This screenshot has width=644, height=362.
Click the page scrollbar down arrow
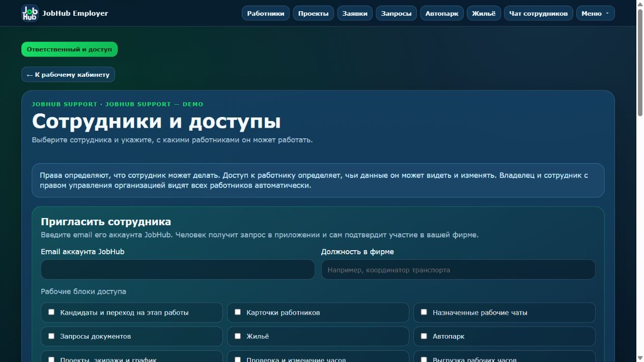[x=640, y=358]
